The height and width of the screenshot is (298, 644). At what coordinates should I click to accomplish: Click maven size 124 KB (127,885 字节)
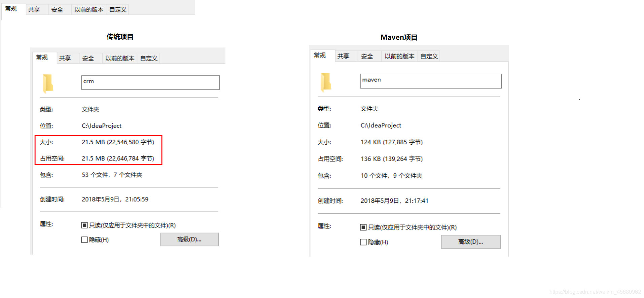[392, 142]
